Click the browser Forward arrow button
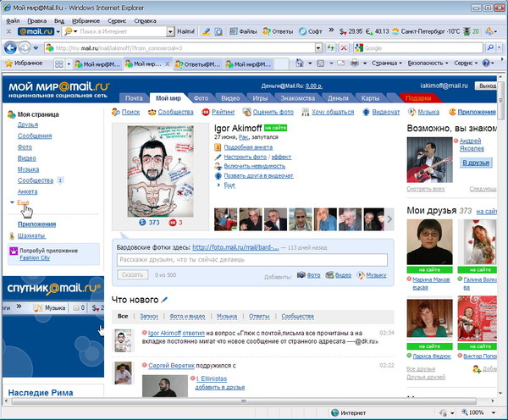The width and height of the screenshot is (508, 420). [25, 48]
